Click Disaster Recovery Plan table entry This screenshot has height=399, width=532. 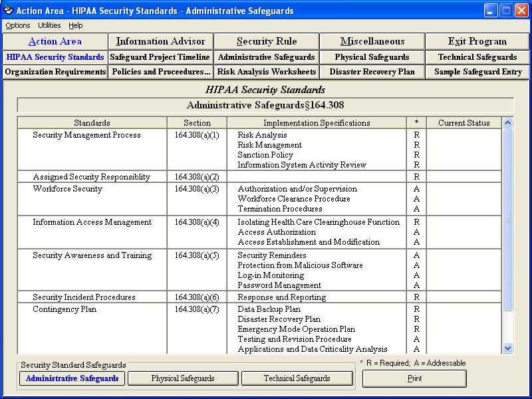coord(279,319)
